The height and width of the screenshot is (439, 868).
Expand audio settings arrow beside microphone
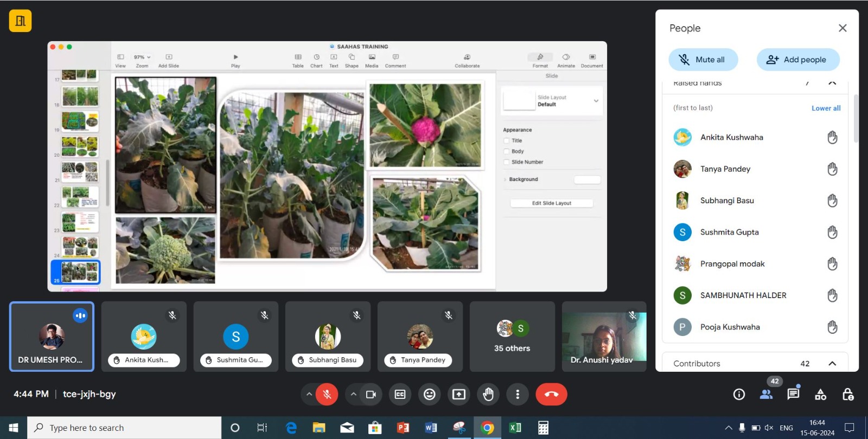click(x=309, y=395)
